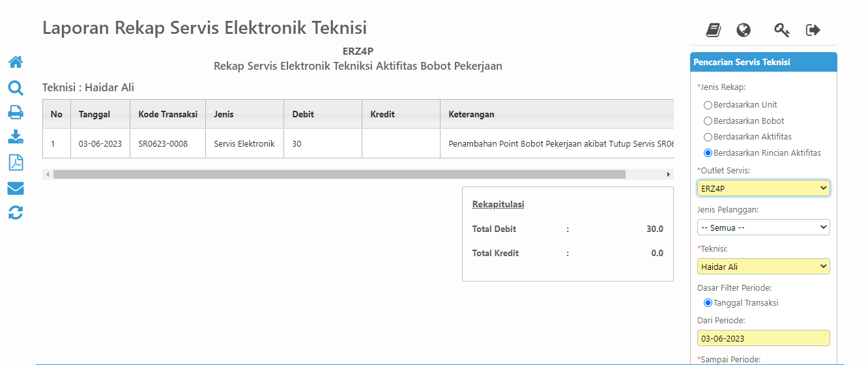This screenshot has width=868, height=365.
Task: Click the Dari Periode date field
Action: 764,338
